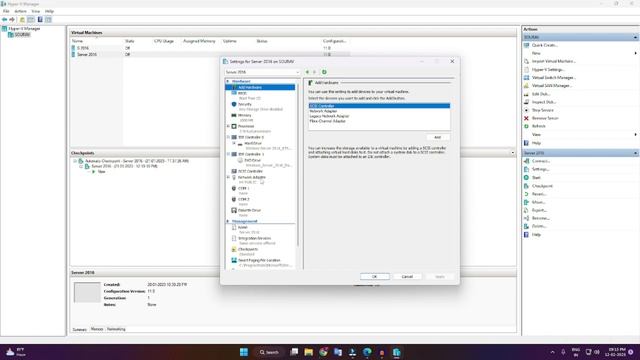Click the Forward arrow in the toolbar
This screenshot has width=640, height=360.
pyautogui.click(x=12, y=20)
